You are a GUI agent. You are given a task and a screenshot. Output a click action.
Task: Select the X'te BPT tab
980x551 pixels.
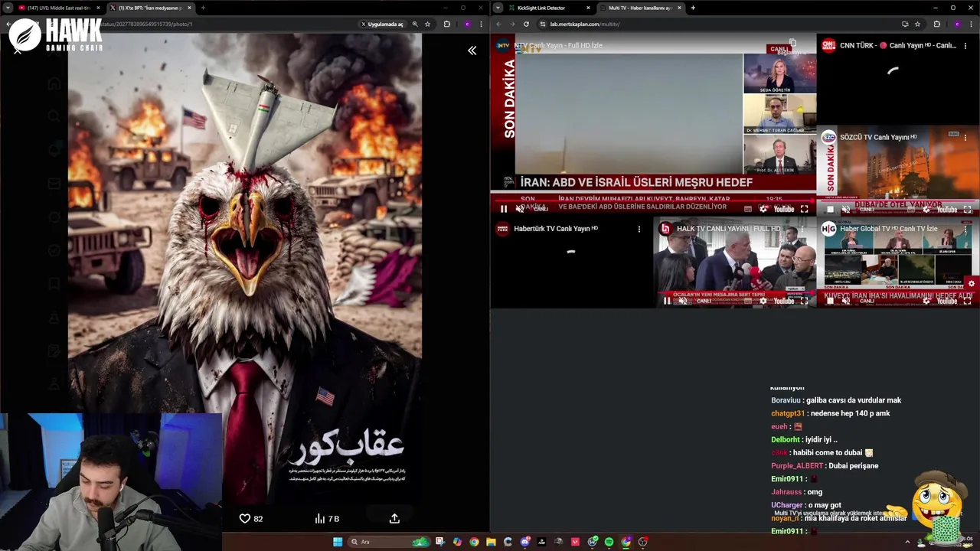(149, 8)
